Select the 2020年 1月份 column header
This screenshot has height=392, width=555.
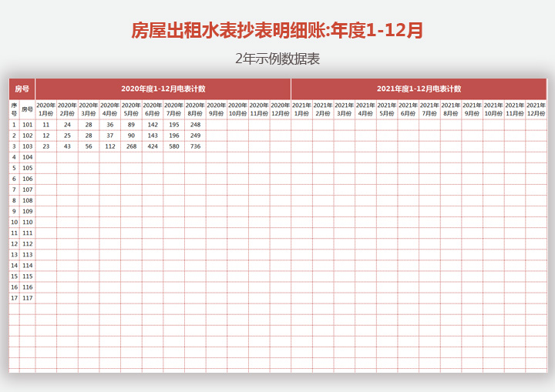tap(46, 109)
